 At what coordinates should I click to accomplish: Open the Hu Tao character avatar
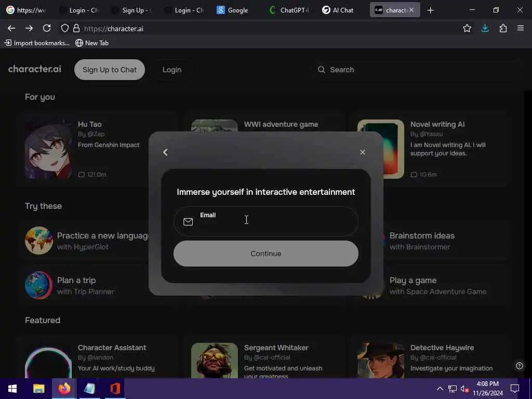click(x=48, y=149)
